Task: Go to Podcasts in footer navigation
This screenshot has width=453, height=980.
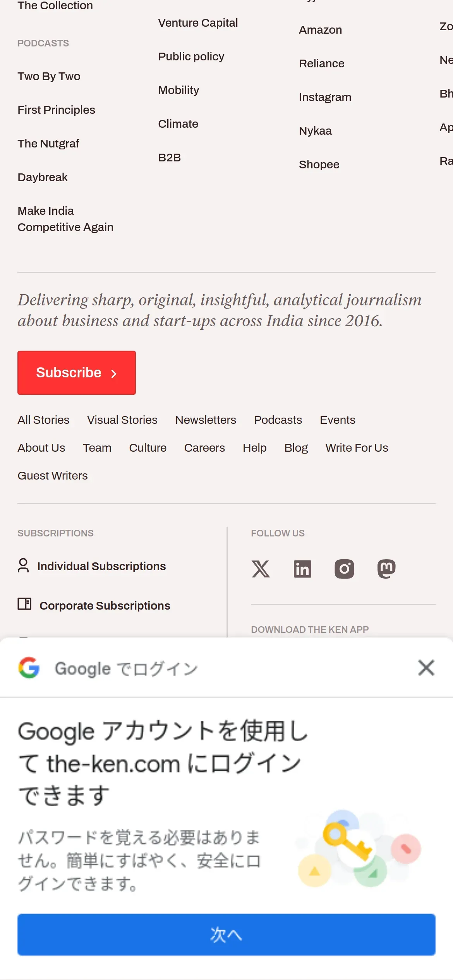Action: 278,420
